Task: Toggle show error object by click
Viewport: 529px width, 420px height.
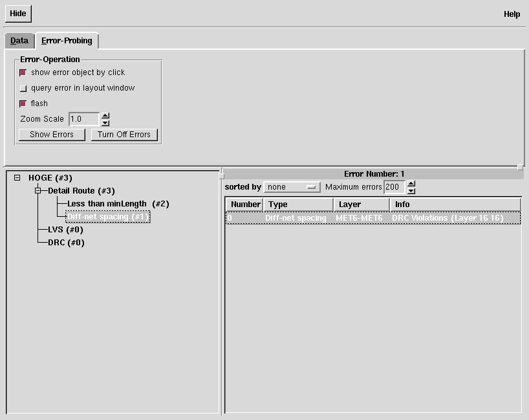Action: click(23, 72)
